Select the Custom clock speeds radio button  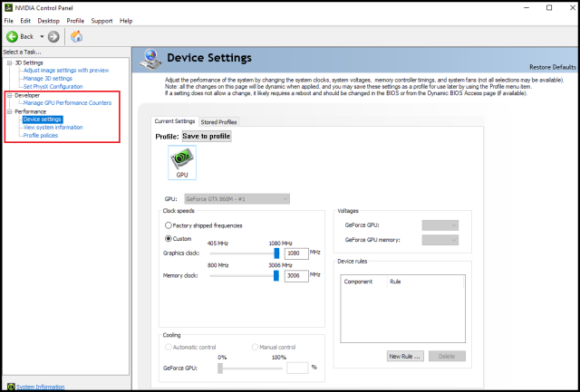click(x=169, y=239)
